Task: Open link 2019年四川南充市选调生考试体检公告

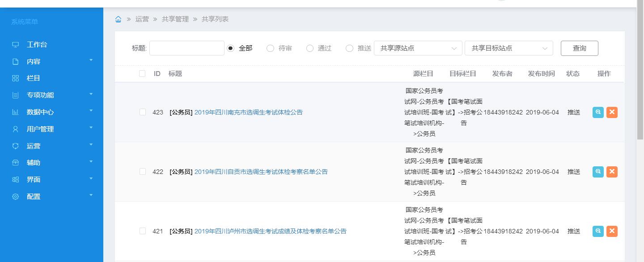Action: [x=249, y=112]
